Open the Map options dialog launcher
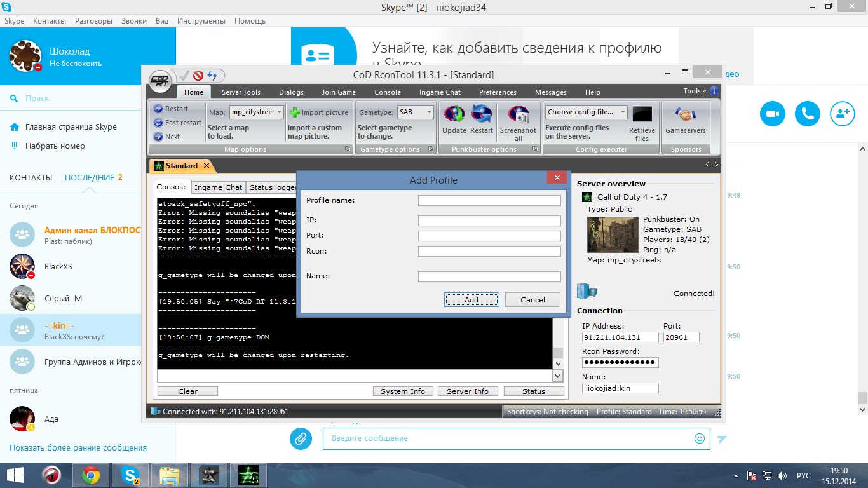 (x=348, y=149)
